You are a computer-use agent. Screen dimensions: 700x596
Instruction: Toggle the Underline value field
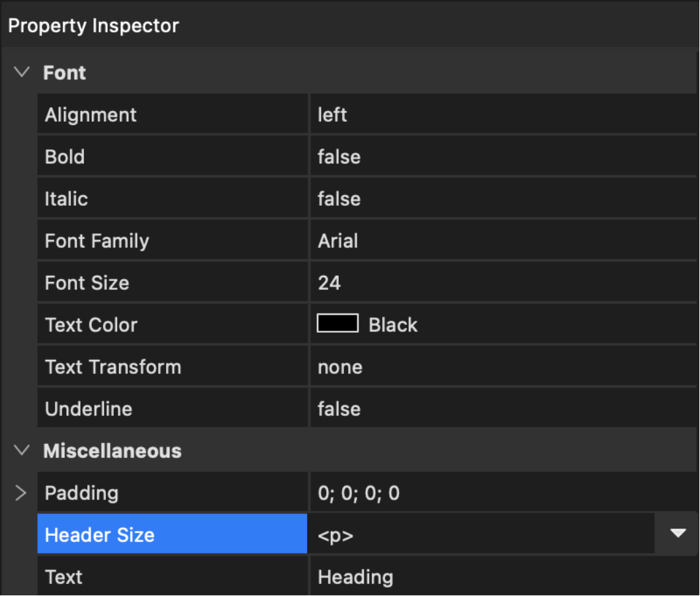coord(339,409)
